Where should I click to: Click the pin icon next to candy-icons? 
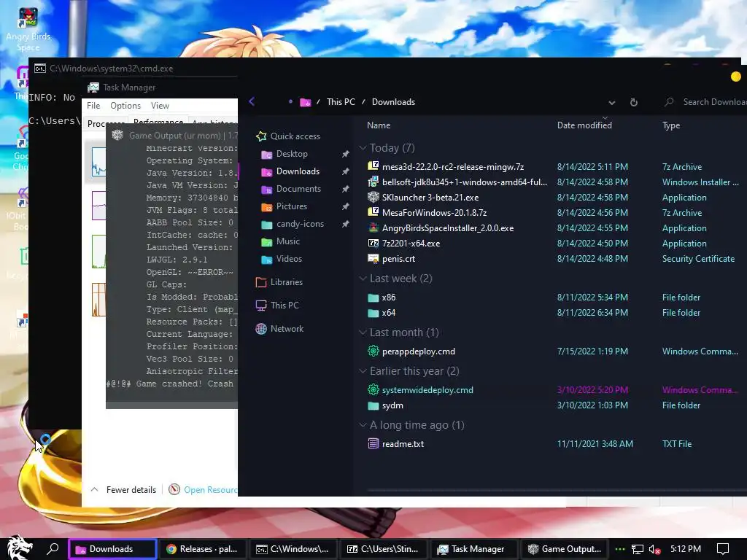pos(345,224)
